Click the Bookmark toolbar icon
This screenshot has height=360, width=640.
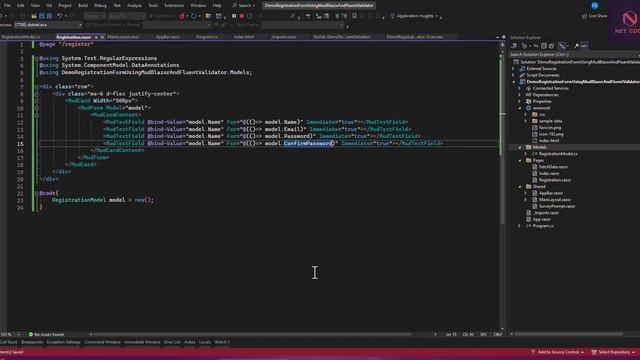tap(354, 16)
